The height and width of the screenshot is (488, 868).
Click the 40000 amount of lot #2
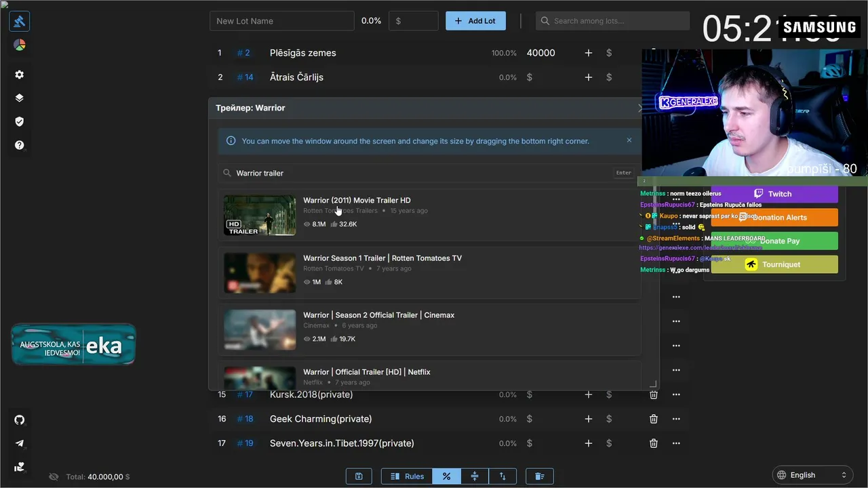pos(540,53)
